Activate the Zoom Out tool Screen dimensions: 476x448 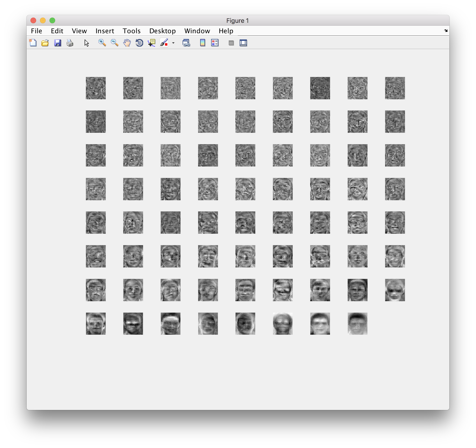(114, 43)
